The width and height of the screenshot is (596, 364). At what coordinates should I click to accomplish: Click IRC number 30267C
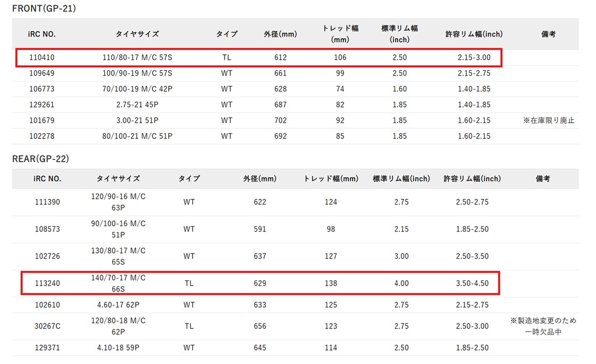pos(48,326)
